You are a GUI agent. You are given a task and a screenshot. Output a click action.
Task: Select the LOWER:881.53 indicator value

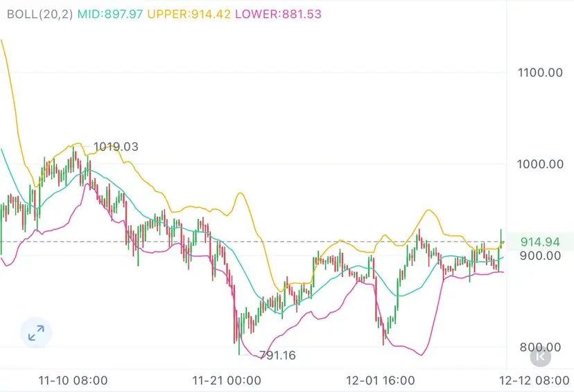tap(278, 14)
